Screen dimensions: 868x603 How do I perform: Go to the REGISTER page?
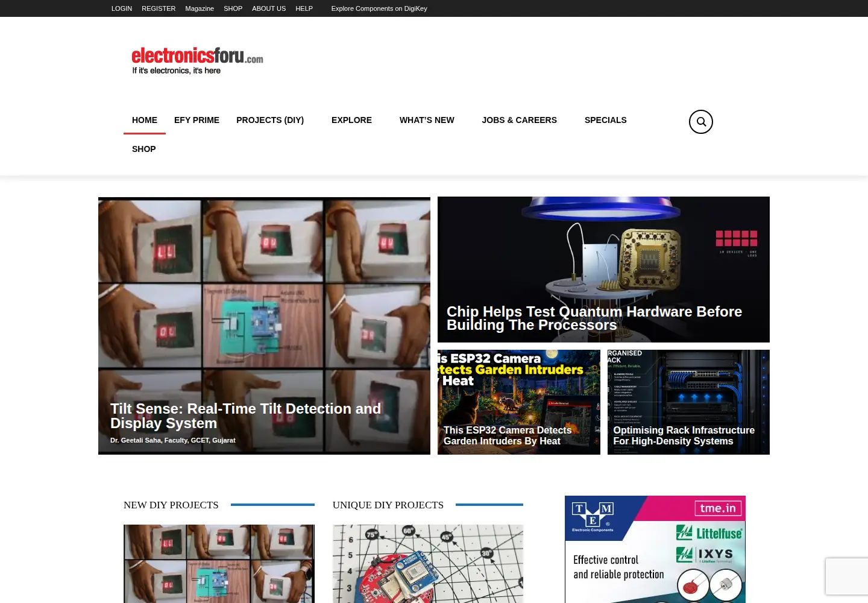(159, 8)
